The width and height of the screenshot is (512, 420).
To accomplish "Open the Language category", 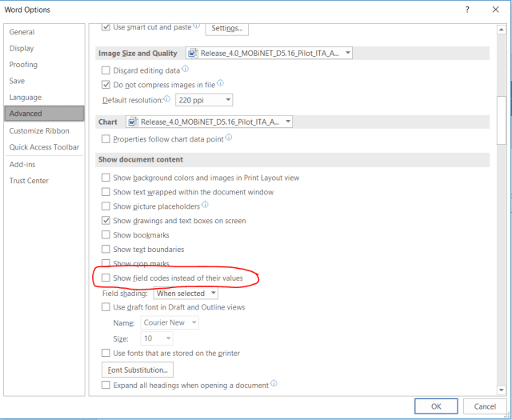I will point(44,98).
